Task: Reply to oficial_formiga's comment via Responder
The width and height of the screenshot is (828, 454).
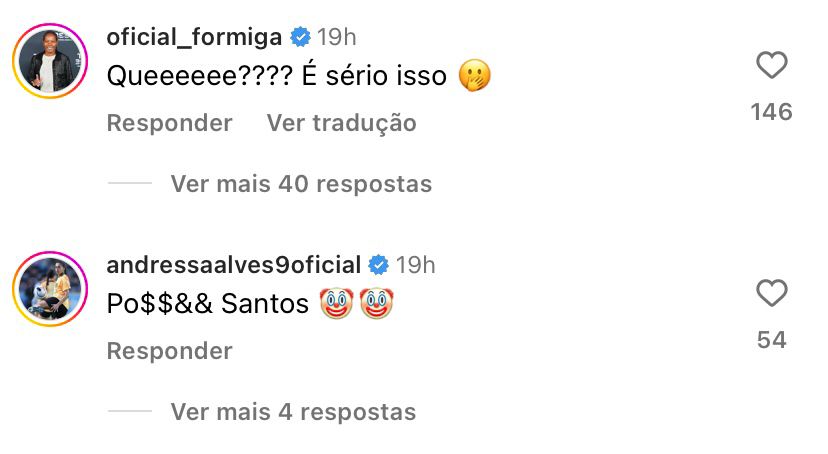Action: (x=169, y=123)
